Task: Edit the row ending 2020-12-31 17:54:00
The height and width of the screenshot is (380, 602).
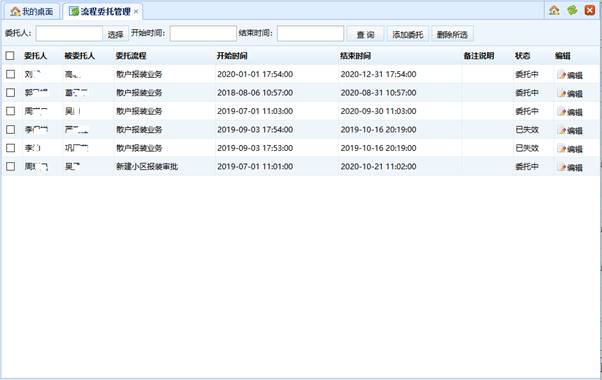Action: click(x=570, y=75)
